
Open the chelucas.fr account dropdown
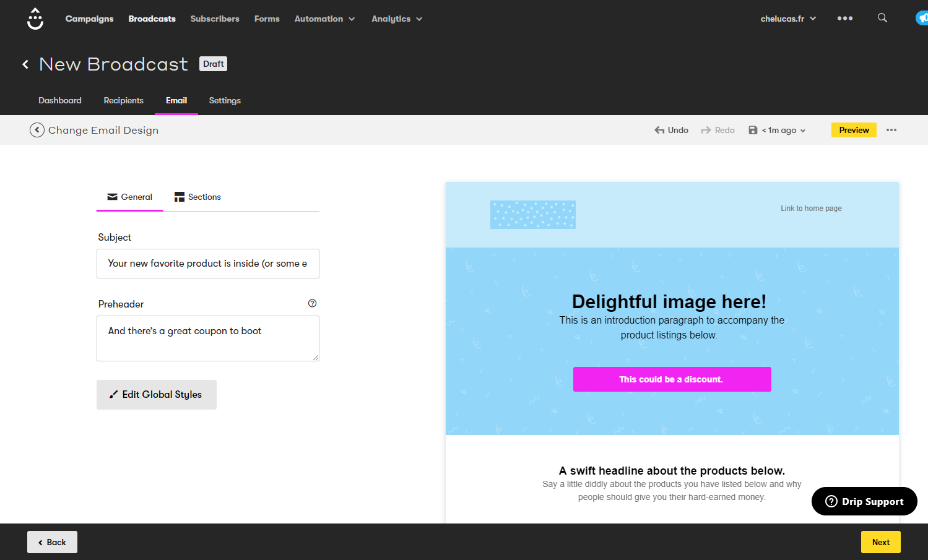[x=787, y=19]
